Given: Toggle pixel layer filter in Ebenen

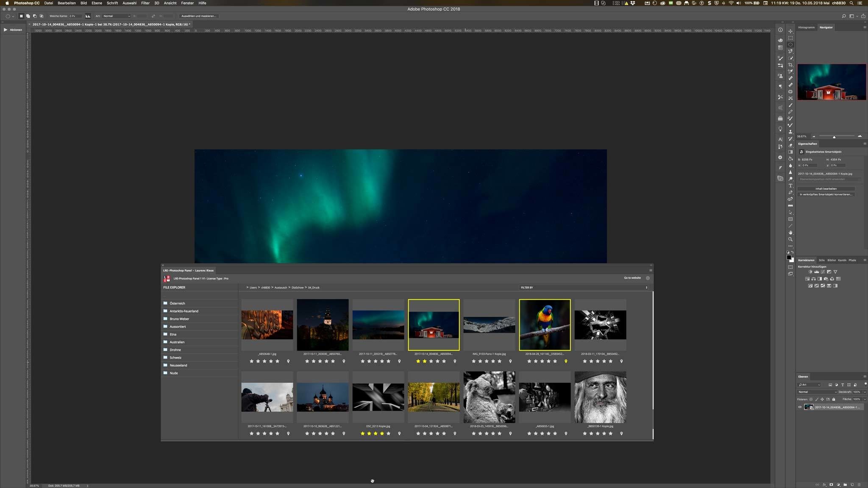Looking at the screenshot, I should [x=830, y=385].
